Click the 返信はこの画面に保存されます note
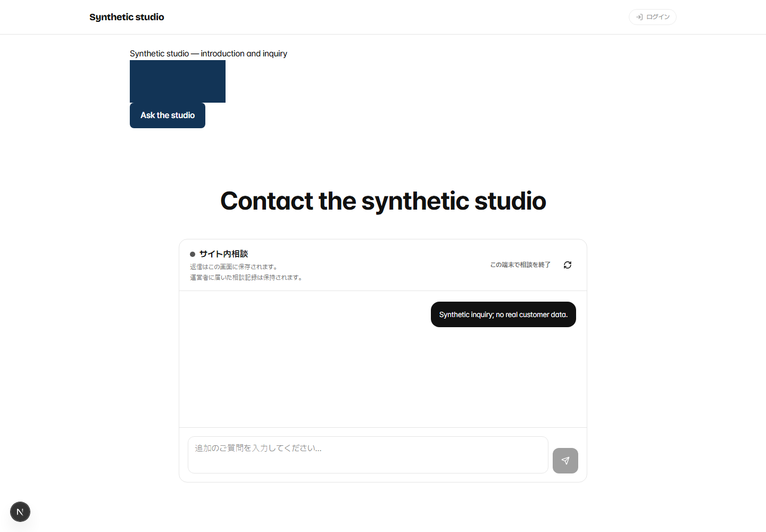This screenshot has width=766, height=532. point(234,267)
